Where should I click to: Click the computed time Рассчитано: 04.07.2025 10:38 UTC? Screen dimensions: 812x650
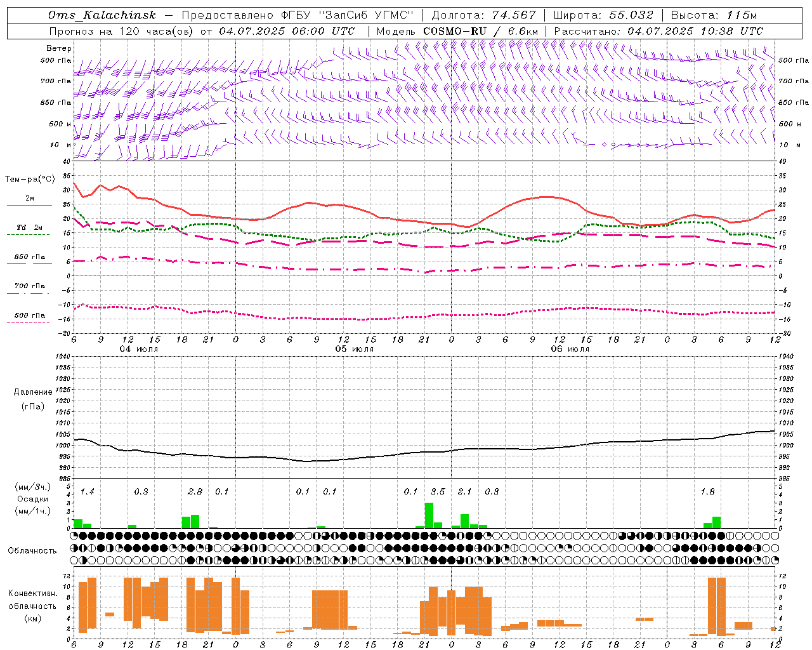[x=658, y=31]
